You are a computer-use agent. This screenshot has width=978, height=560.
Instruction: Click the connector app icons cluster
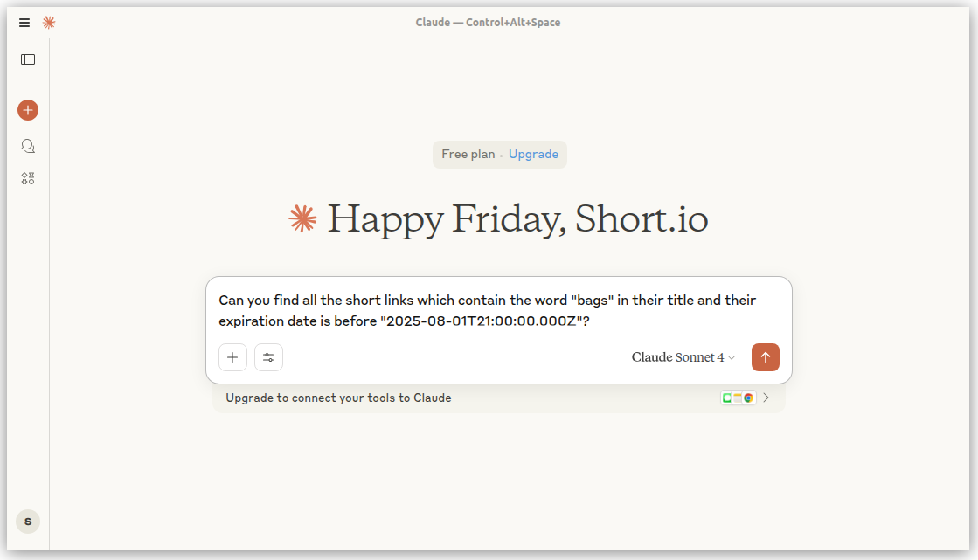pyautogui.click(x=738, y=398)
